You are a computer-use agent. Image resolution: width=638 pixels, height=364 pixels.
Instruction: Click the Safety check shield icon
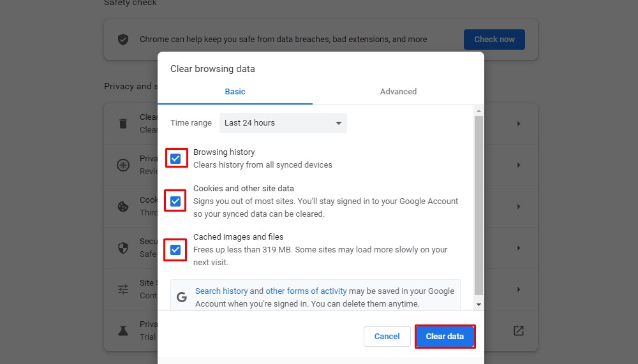coord(123,40)
